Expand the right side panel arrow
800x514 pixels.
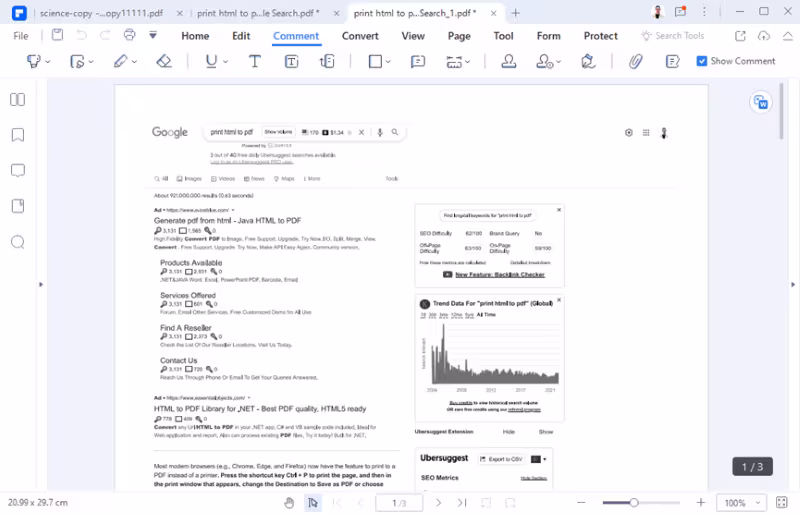(793, 284)
